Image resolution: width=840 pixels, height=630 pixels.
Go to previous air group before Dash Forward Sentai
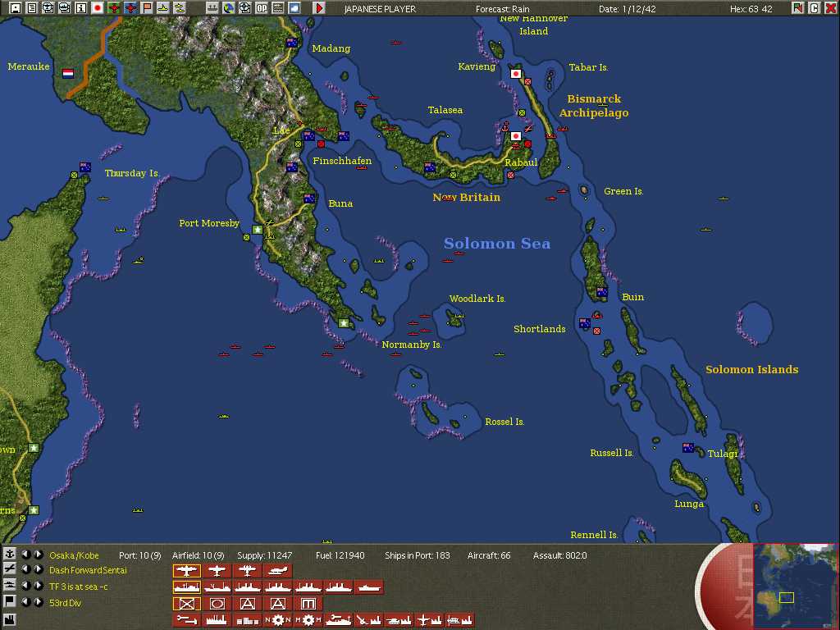[x=25, y=569]
